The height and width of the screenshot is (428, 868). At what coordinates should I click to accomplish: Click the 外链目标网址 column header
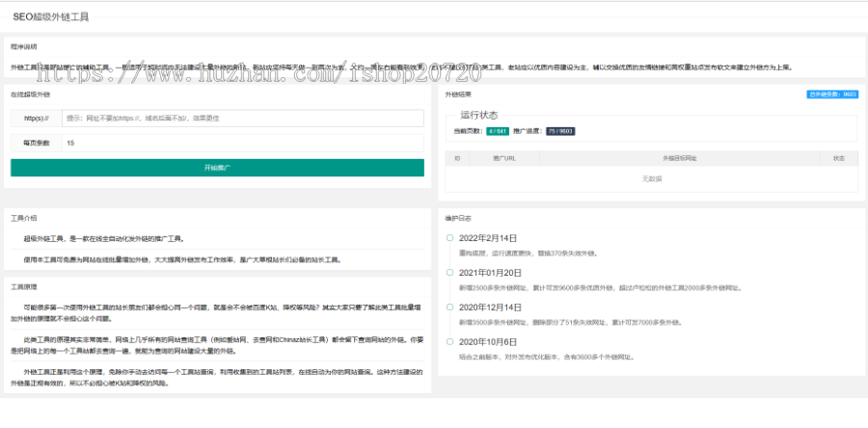680,158
